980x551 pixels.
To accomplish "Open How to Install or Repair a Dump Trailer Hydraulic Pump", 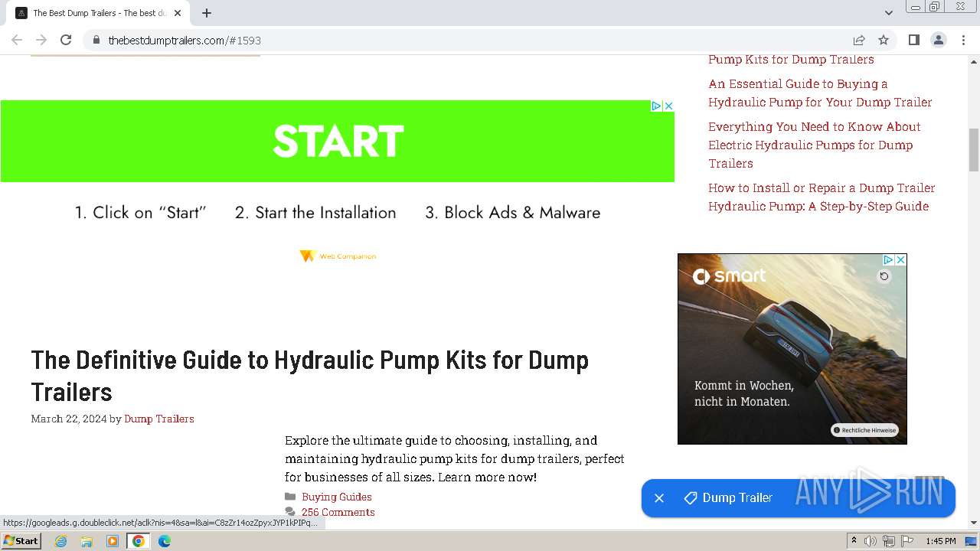I will point(822,197).
